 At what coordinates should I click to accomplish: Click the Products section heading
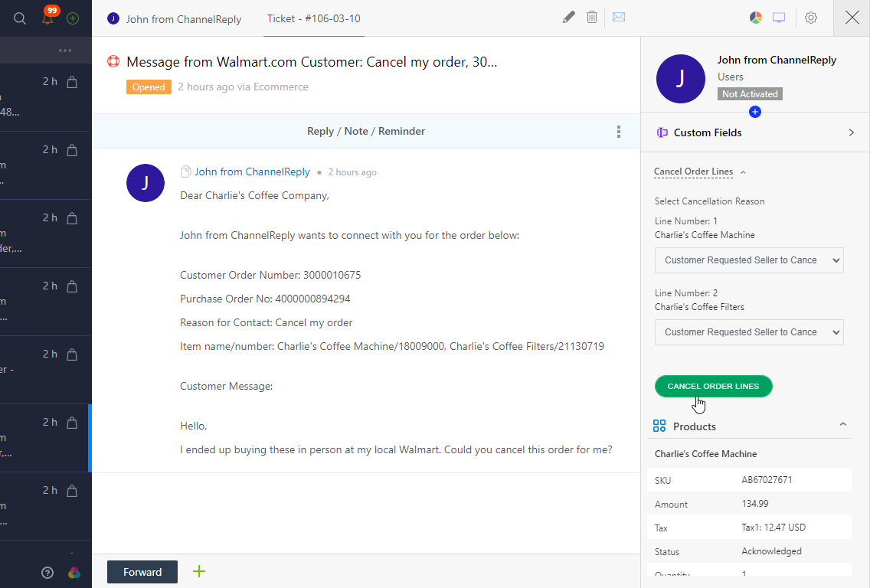(694, 426)
